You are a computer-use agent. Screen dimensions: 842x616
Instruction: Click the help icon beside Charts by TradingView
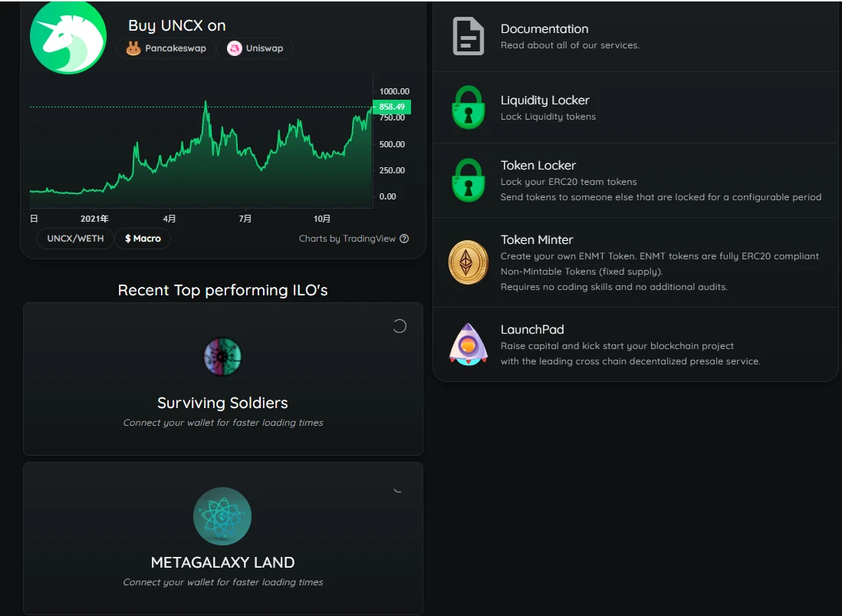404,239
